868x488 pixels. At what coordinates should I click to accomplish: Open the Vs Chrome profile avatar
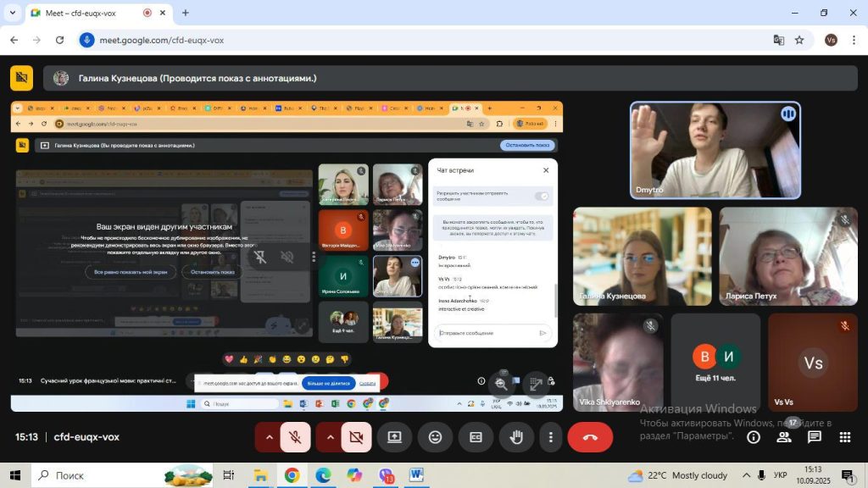pyautogui.click(x=831, y=41)
